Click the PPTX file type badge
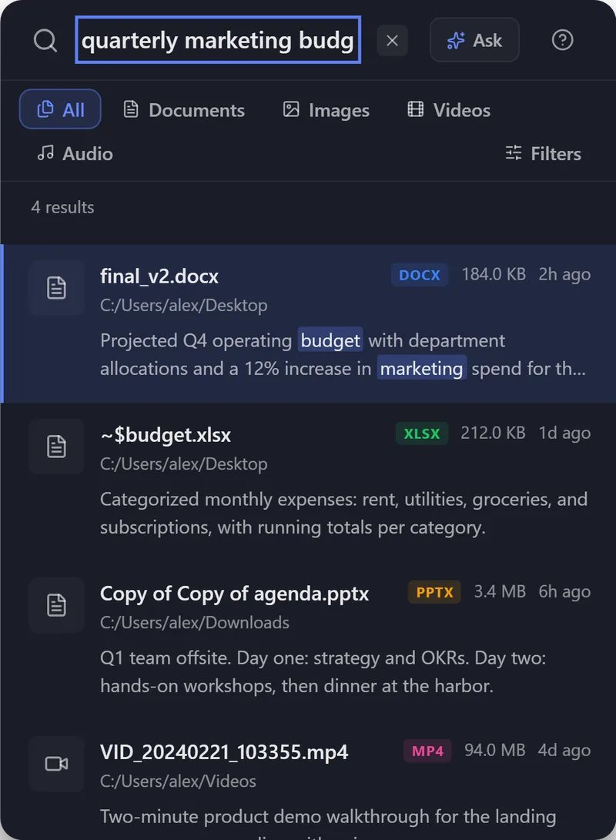Viewport: 616px width, 840px height. click(434, 592)
